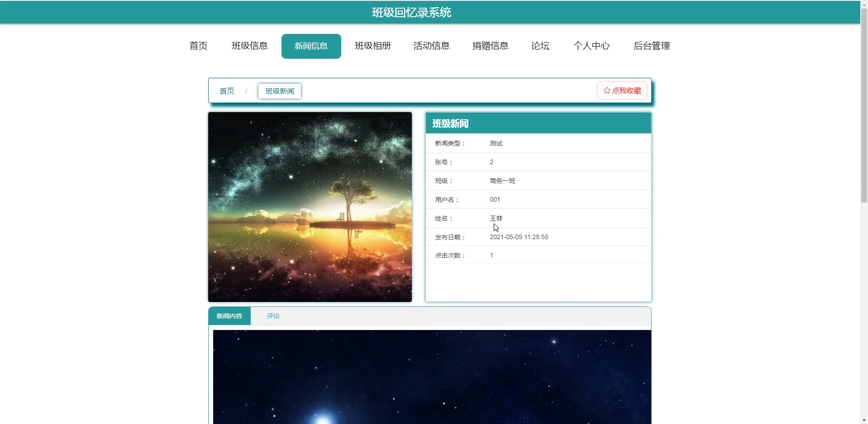
Task: Open the 班级信息 navigation item
Action: coord(249,46)
